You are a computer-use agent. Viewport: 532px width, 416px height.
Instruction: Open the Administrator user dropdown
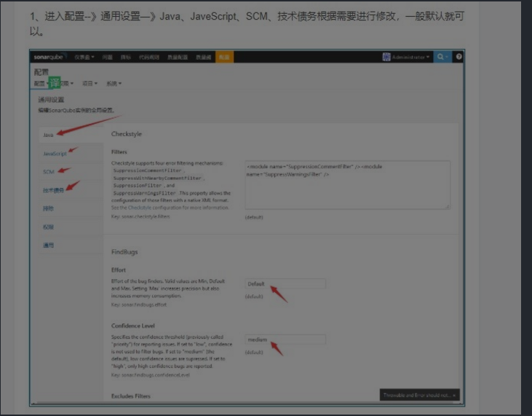(x=406, y=57)
